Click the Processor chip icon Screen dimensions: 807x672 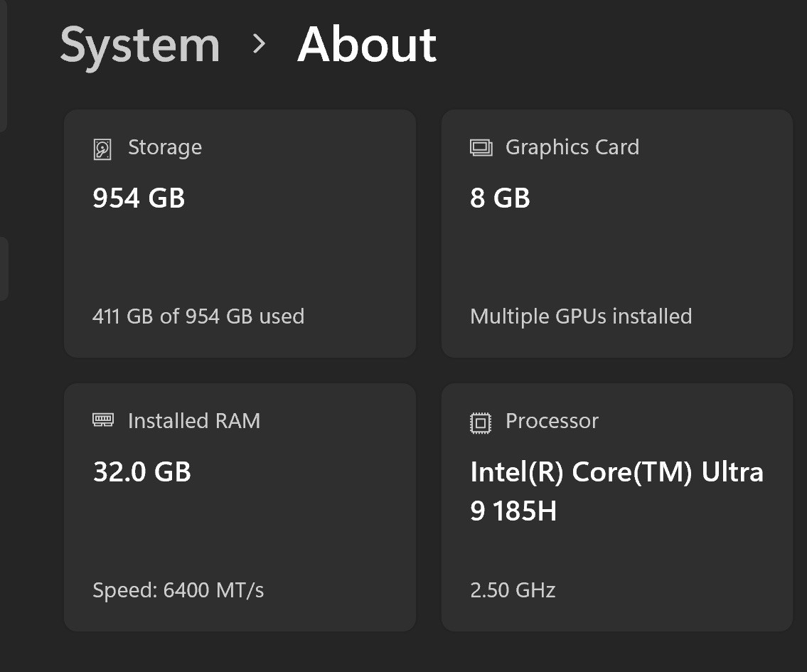tap(481, 423)
